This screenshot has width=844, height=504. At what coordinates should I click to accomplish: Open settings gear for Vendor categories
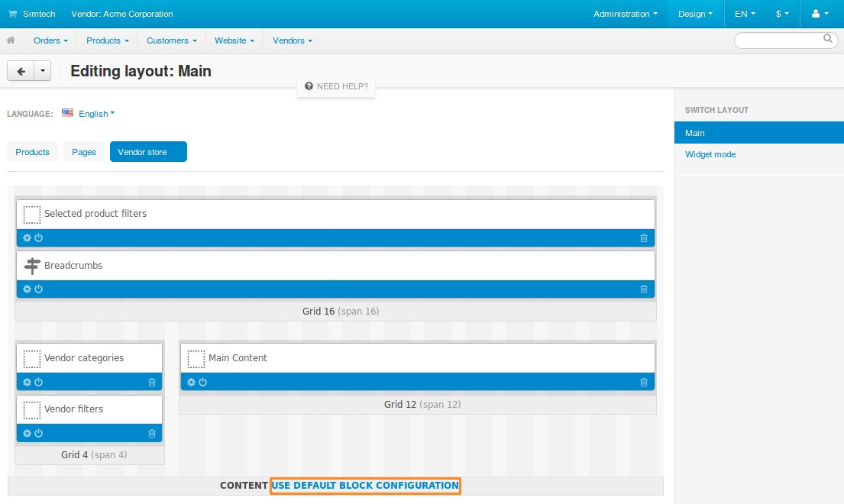[x=27, y=382]
